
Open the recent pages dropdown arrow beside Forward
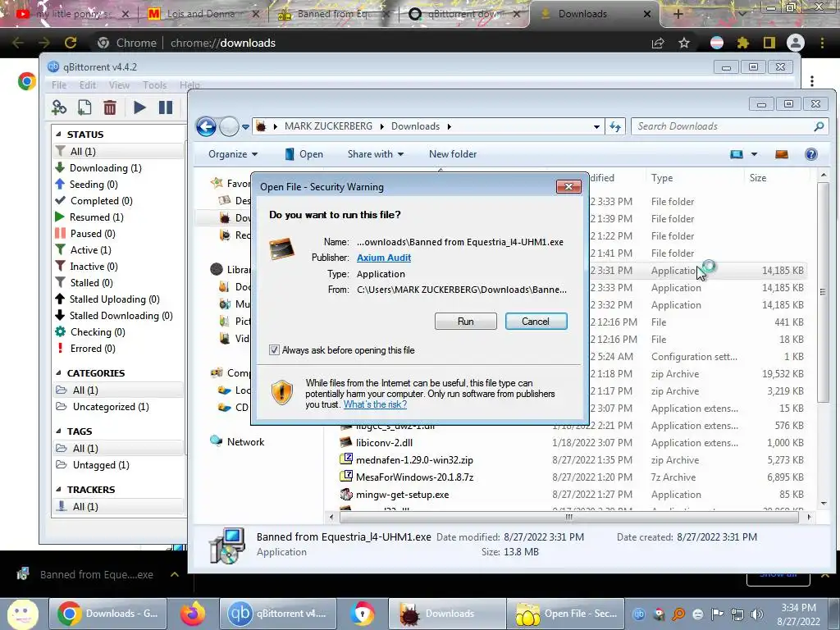click(245, 127)
